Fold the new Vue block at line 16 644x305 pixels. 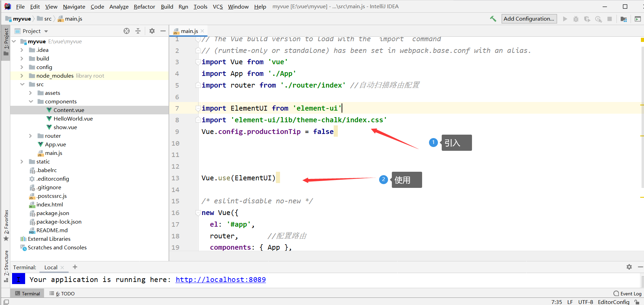(x=198, y=213)
